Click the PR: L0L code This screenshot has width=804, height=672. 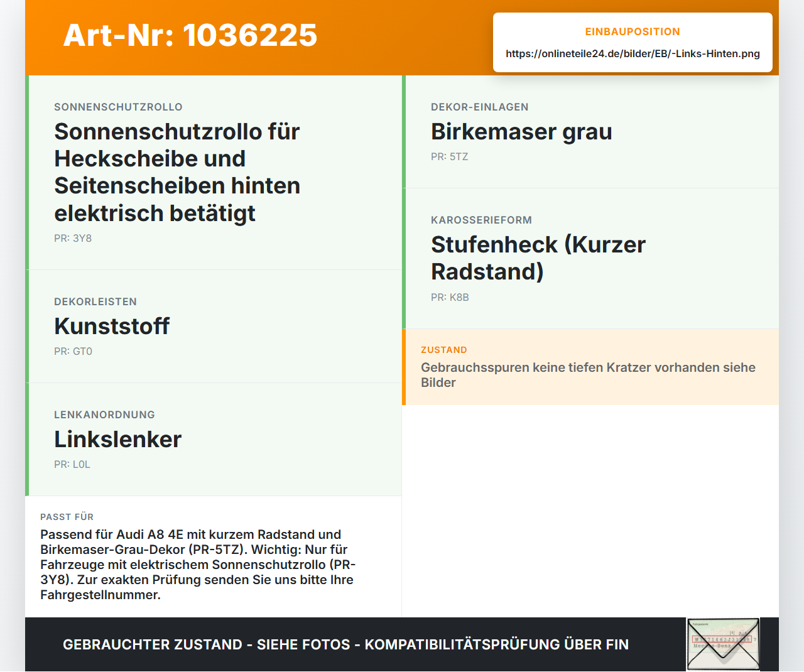72,464
